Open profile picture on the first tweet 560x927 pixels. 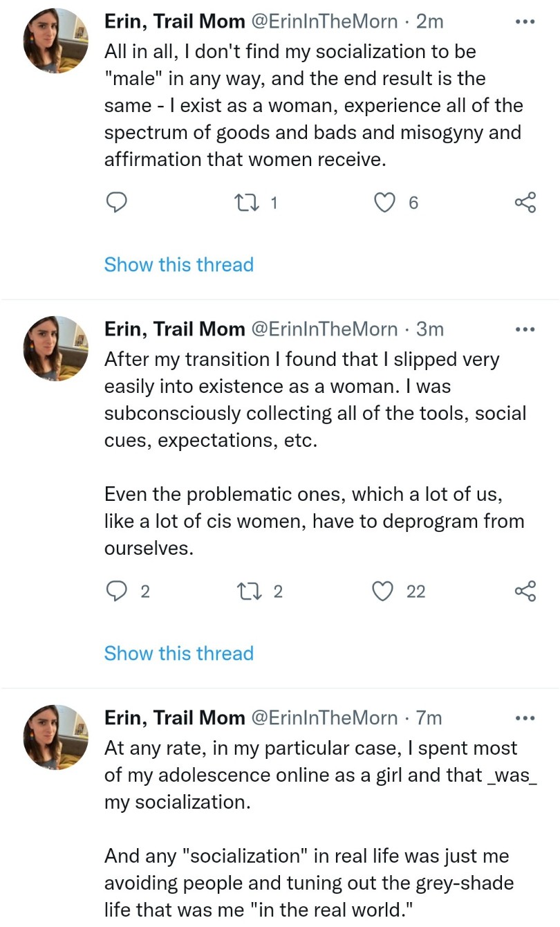pos(56,42)
